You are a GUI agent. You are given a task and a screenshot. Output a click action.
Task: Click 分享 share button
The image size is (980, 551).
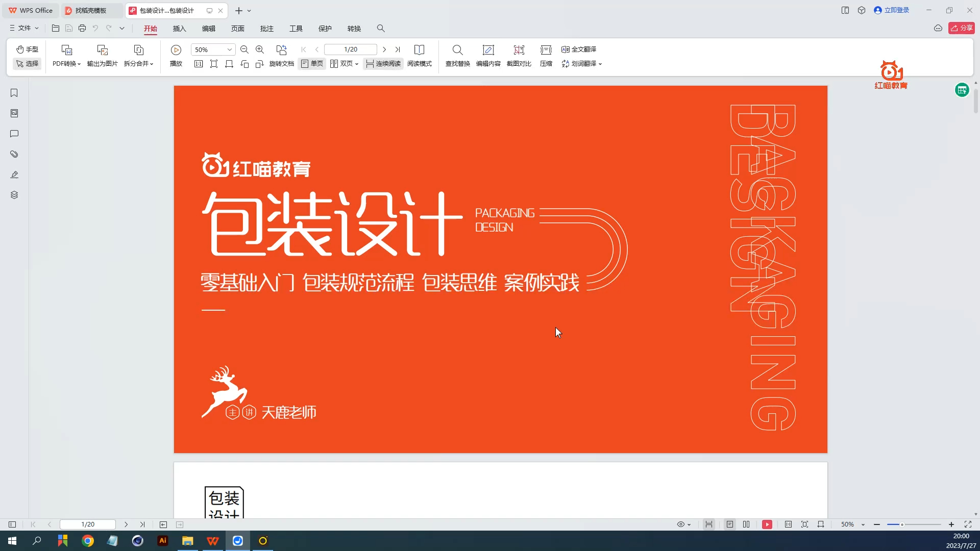point(962,28)
